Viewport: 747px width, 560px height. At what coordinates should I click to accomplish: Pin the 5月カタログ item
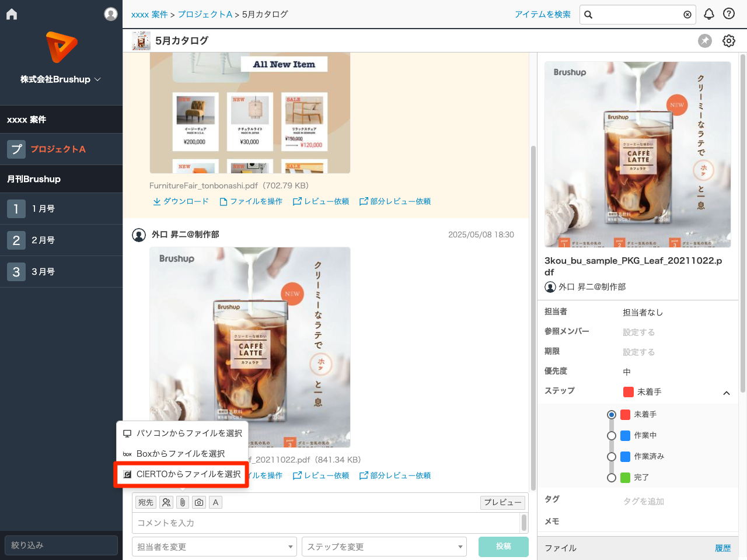point(705,41)
